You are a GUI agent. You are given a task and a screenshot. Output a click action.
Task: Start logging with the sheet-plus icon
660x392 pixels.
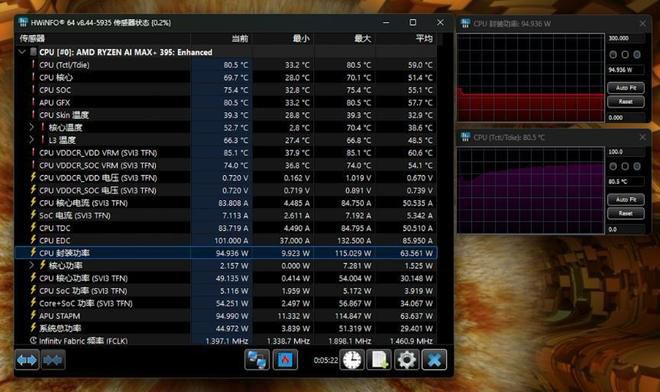379,360
